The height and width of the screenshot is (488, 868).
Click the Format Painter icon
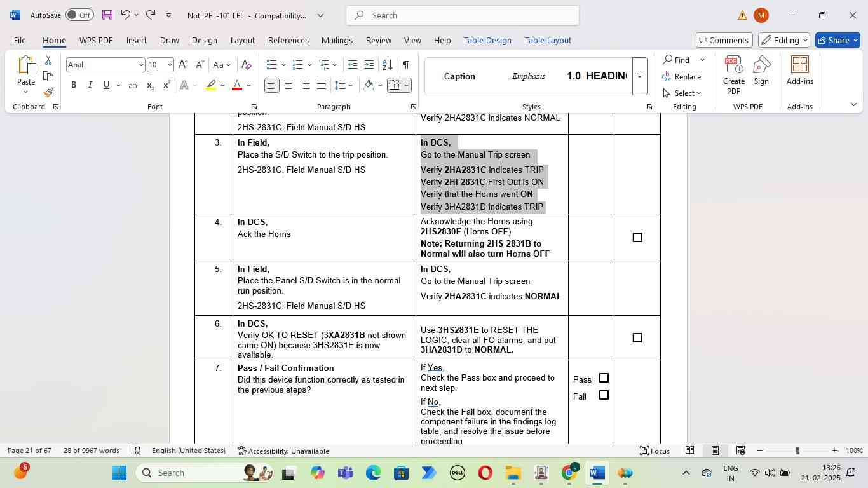[48, 93]
